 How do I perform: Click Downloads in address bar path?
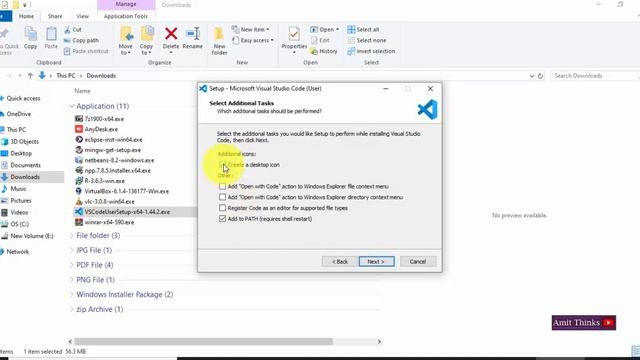(101, 76)
